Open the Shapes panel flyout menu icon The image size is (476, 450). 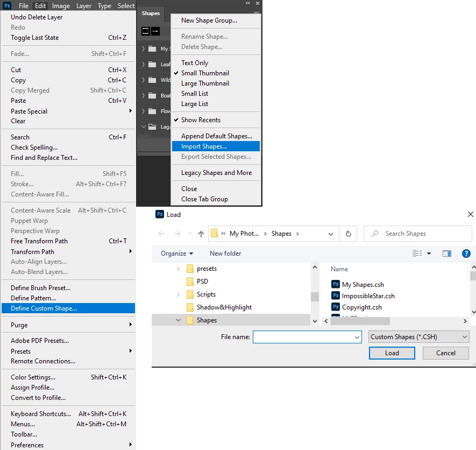257,13
